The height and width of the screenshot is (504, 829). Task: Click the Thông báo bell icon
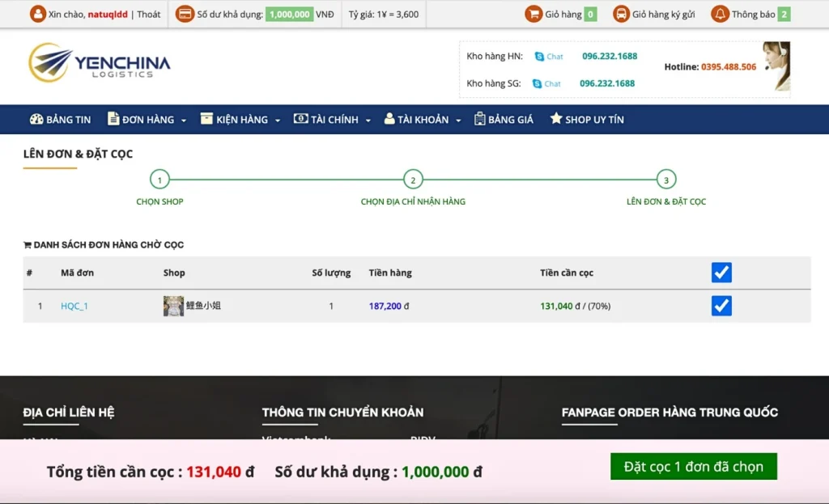pos(720,14)
